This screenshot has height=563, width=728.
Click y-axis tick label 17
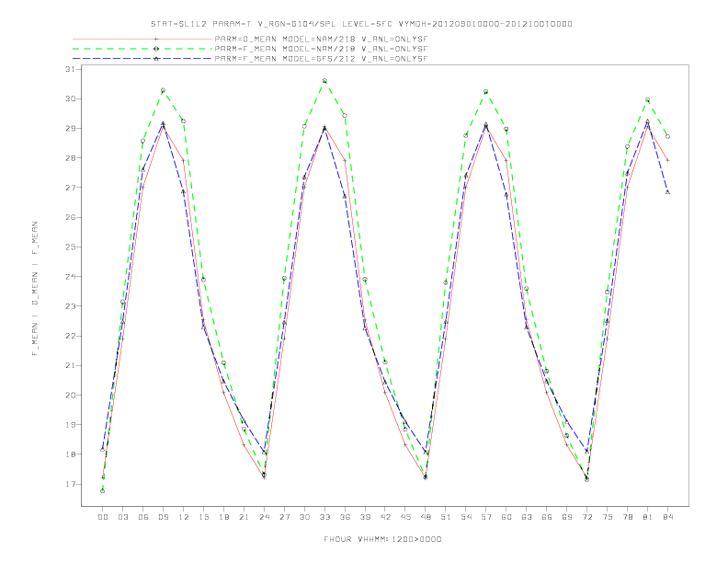(70, 484)
